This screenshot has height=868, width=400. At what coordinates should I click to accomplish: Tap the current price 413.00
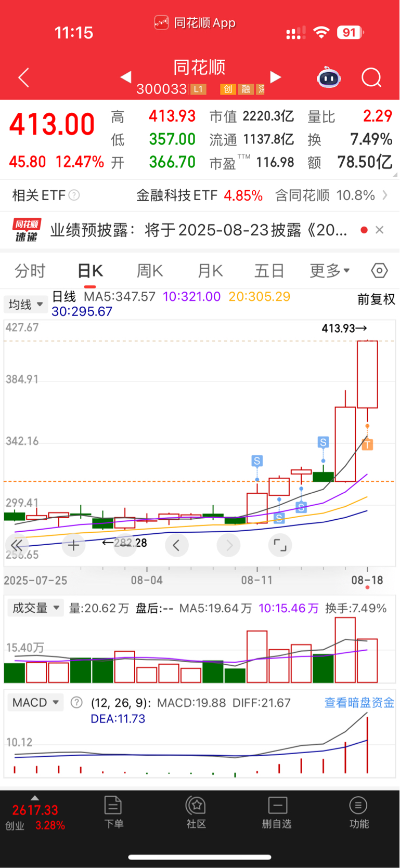tap(52, 125)
